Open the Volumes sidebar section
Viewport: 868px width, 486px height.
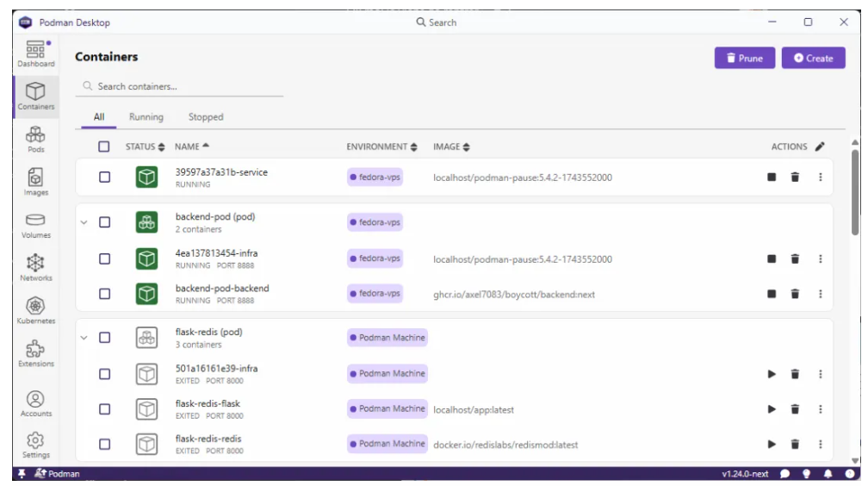point(35,226)
